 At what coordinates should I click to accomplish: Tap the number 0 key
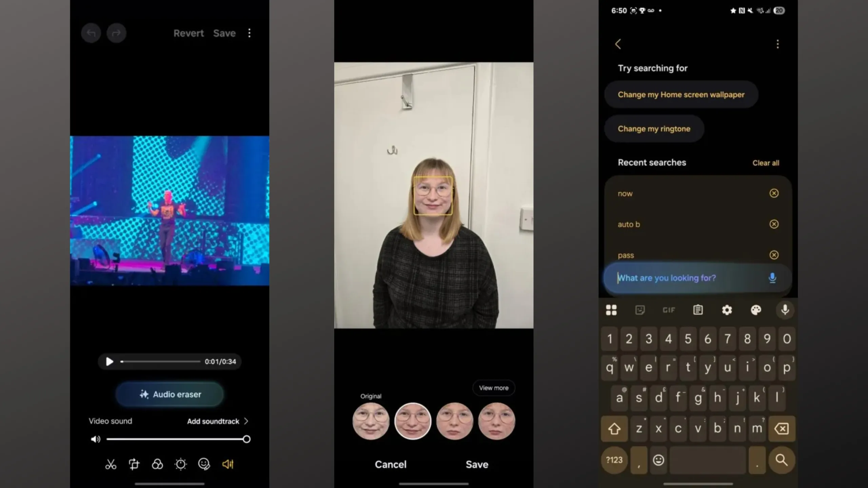coord(787,339)
